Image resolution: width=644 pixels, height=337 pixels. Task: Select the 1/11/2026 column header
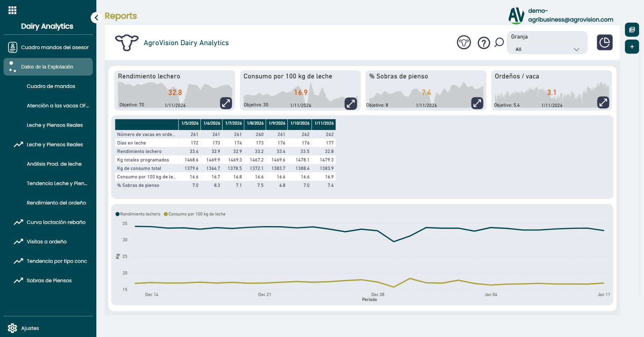pyautogui.click(x=324, y=123)
